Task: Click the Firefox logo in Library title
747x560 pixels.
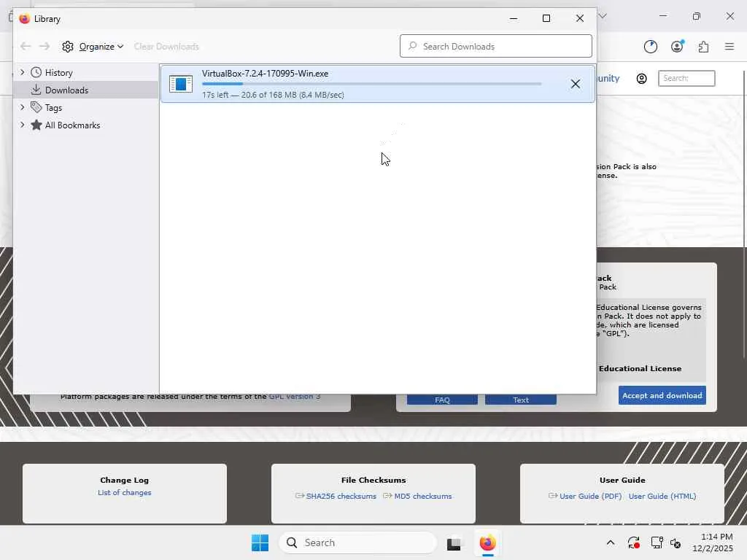Action: pyautogui.click(x=25, y=18)
